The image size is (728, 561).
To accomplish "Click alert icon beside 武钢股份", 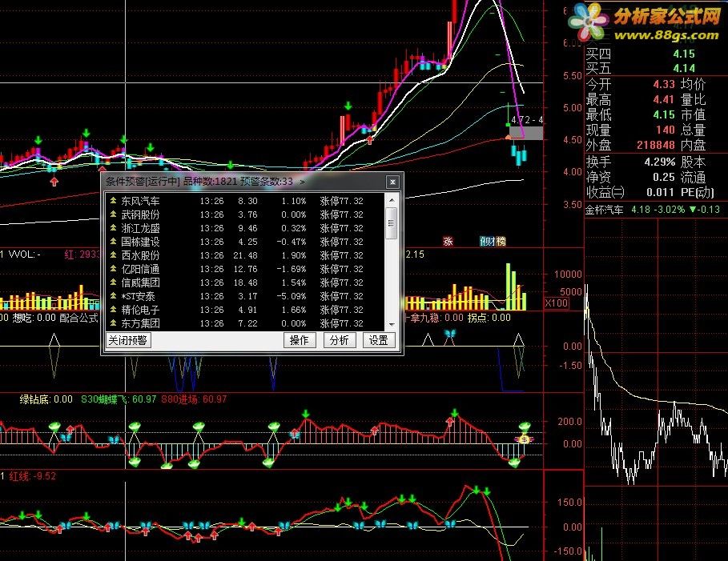I will (x=113, y=214).
